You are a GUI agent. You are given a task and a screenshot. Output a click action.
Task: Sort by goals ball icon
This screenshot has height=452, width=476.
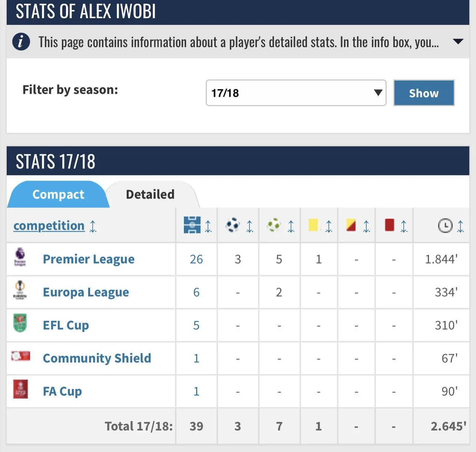(233, 225)
